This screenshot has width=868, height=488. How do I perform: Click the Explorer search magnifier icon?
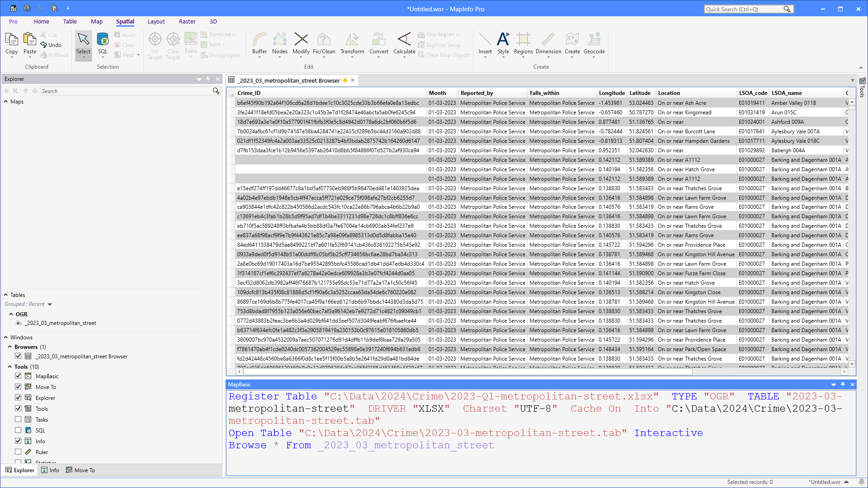click(216, 91)
